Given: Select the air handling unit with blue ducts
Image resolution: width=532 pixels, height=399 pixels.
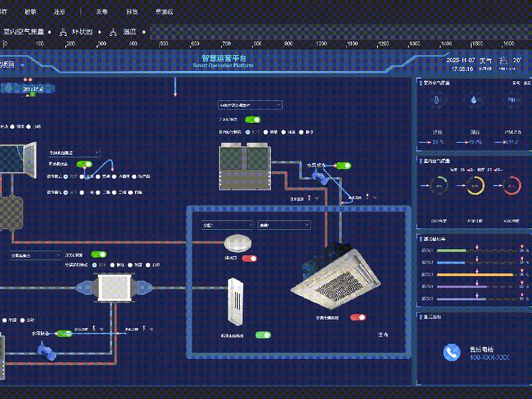Looking at the screenshot, I should 114,288.
